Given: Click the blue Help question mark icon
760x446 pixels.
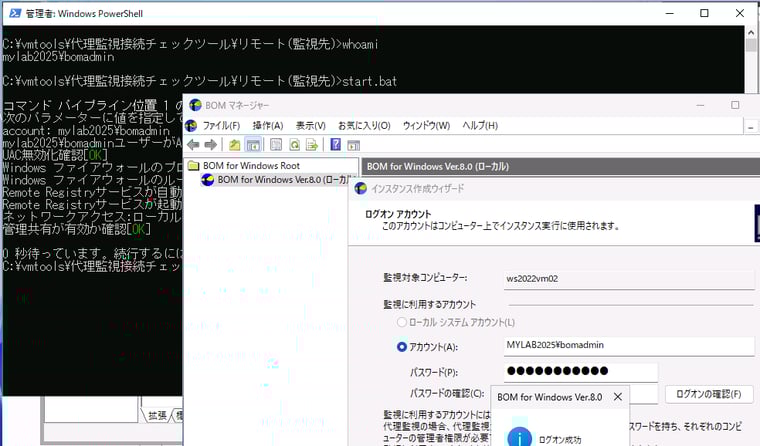Looking at the screenshot, I should [335, 144].
